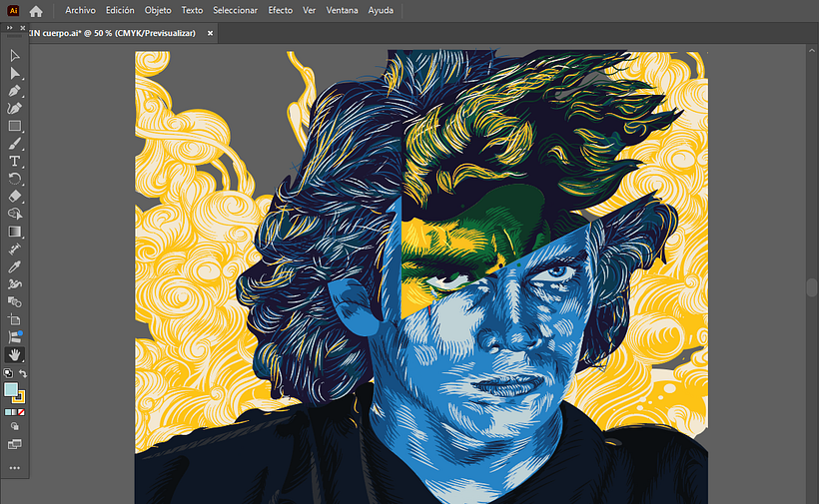
Task: Close the cuerpo.ai document tab
Action: (x=210, y=33)
